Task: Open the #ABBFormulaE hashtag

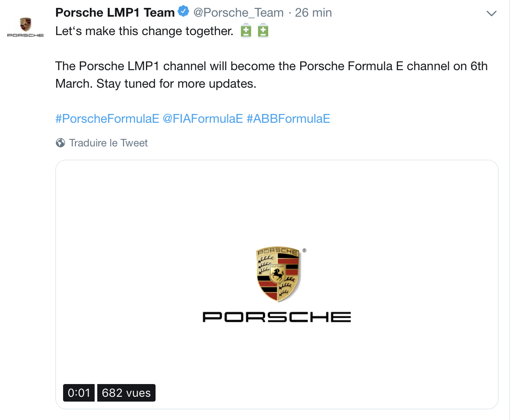Action: (288, 119)
